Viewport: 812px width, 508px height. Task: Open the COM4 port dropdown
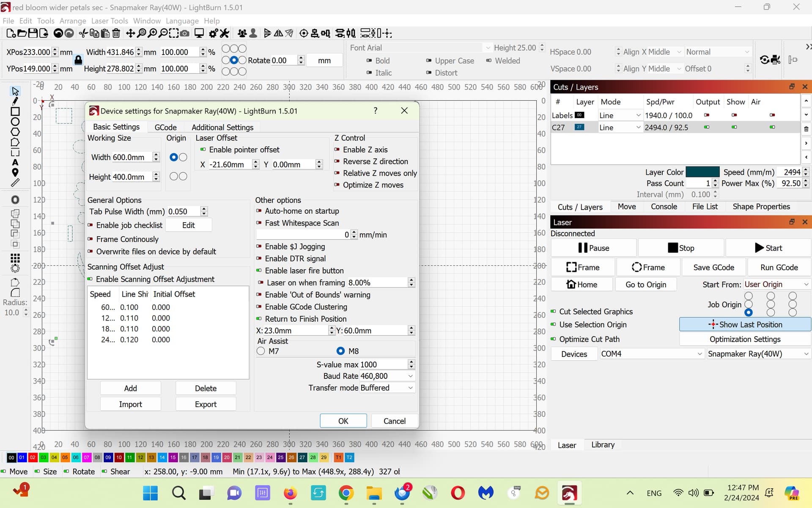coord(652,354)
